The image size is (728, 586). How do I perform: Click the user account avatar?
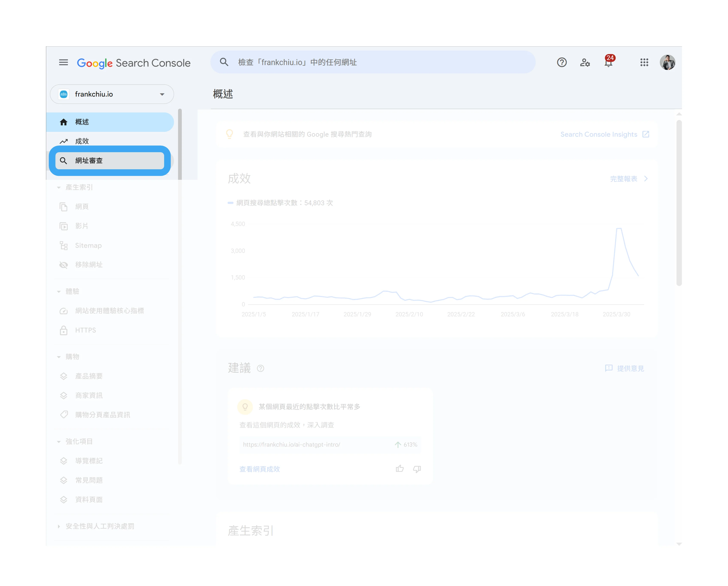[667, 62]
